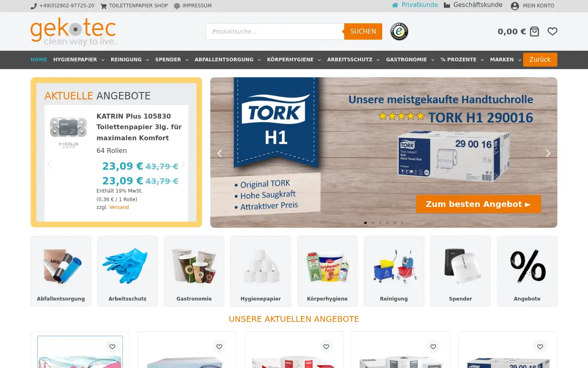Add first offer product to wishlist
Viewport: 588px width, 368px height.
(112, 347)
